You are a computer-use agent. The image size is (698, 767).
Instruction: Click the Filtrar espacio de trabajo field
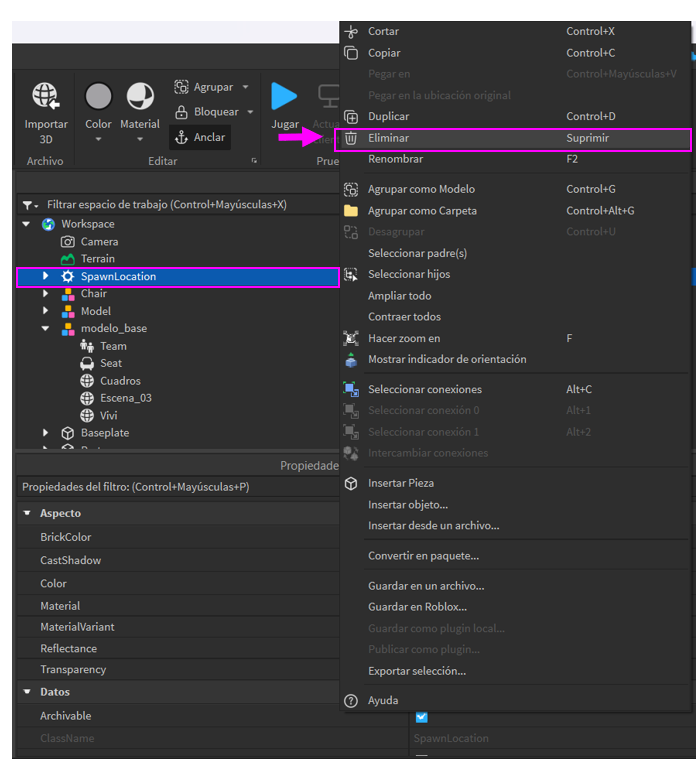point(178,205)
